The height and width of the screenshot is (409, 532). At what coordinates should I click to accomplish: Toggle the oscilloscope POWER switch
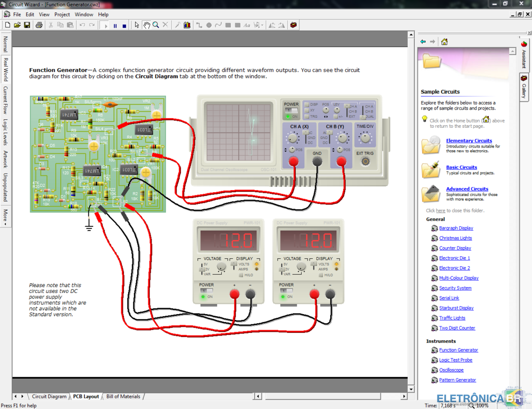pyautogui.click(x=291, y=110)
